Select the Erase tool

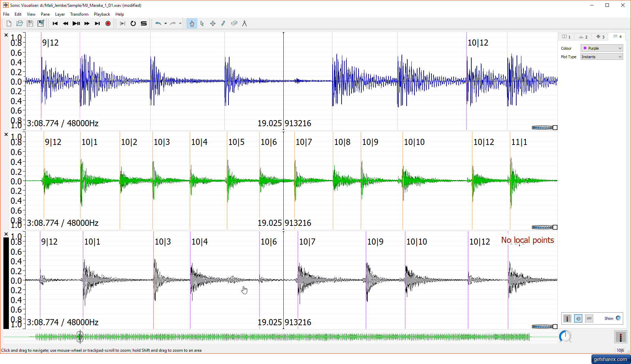point(234,23)
